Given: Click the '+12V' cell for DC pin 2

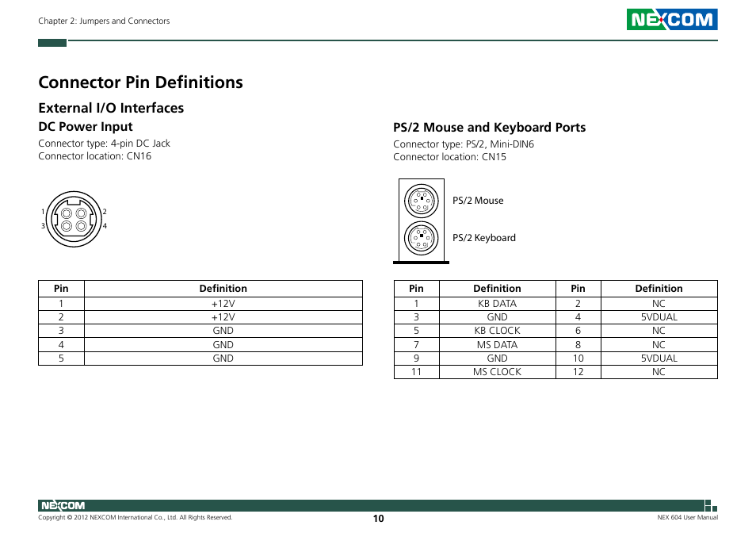Looking at the screenshot, I should (x=223, y=317).
